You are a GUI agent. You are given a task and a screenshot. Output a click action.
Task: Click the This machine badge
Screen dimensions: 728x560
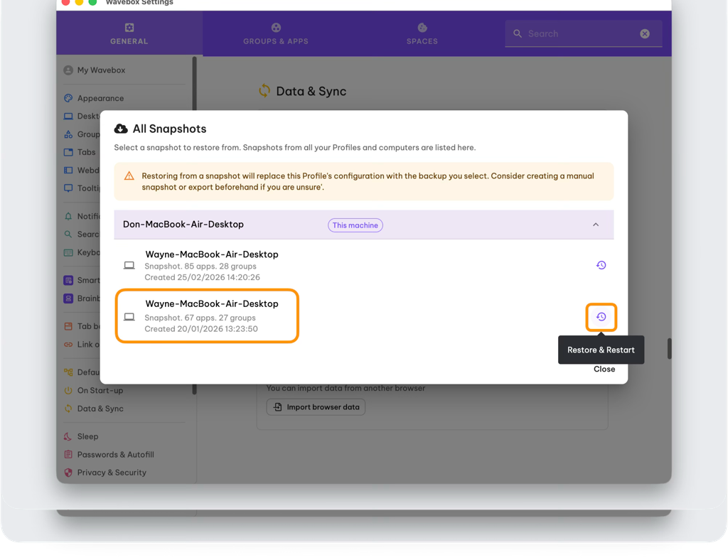(355, 225)
